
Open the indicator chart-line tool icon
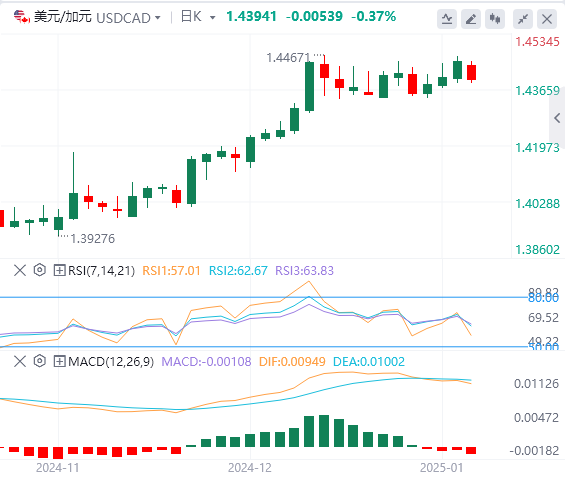(447, 19)
